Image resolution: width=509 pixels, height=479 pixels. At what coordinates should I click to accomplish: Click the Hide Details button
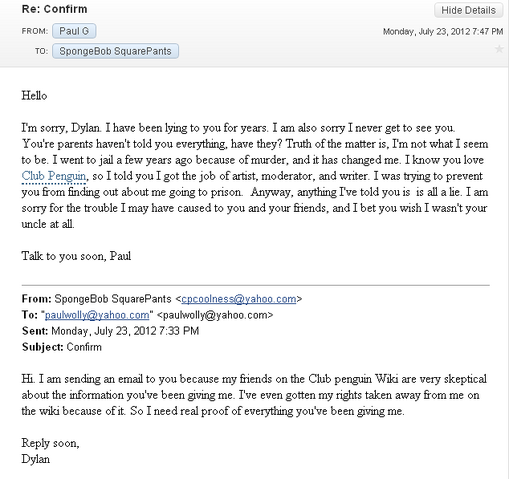click(x=468, y=10)
